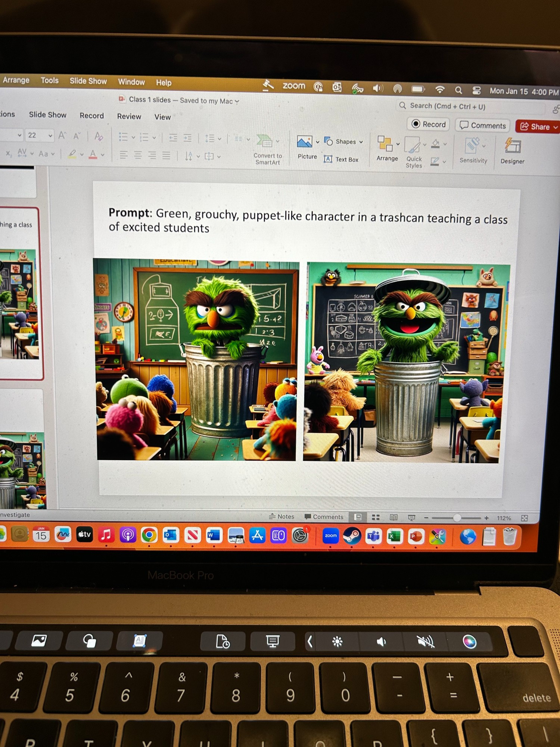
Task: Open the Arrange menu
Action: [x=387, y=149]
